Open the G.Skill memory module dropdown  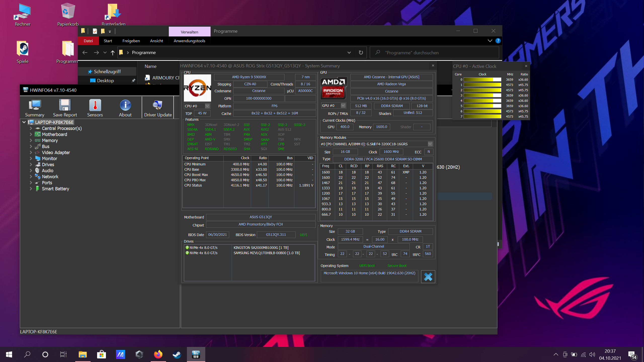click(430, 144)
